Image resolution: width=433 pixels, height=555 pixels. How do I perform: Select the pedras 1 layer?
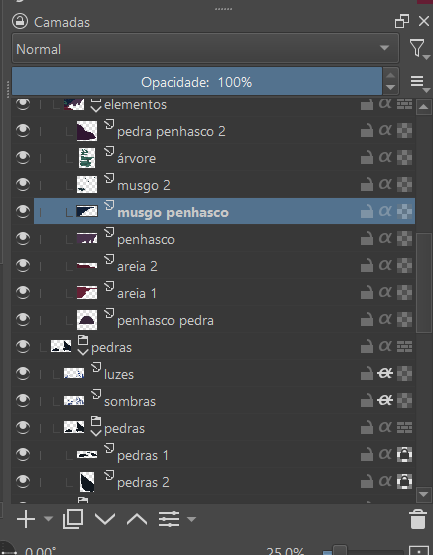(x=224, y=454)
